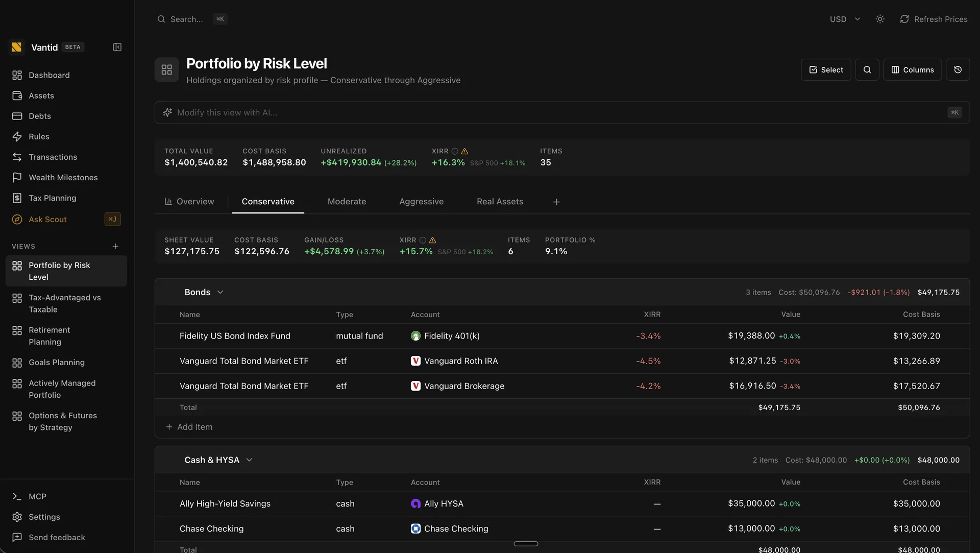Viewport: 980px width, 553px height.
Task: Toggle light/dark theme sun icon
Action: click(x=880, y=19)
